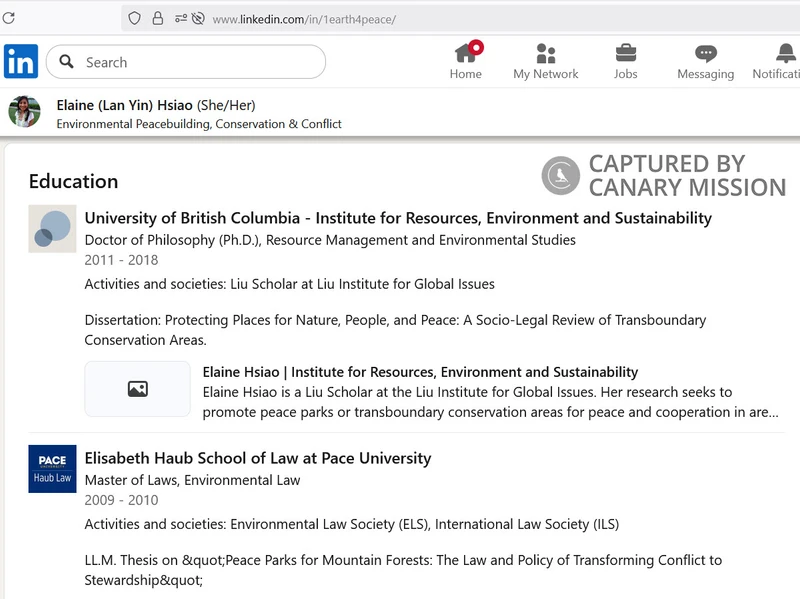Click the '2009 - 2010' date range
800x599 pixels.
pos(121,500)
